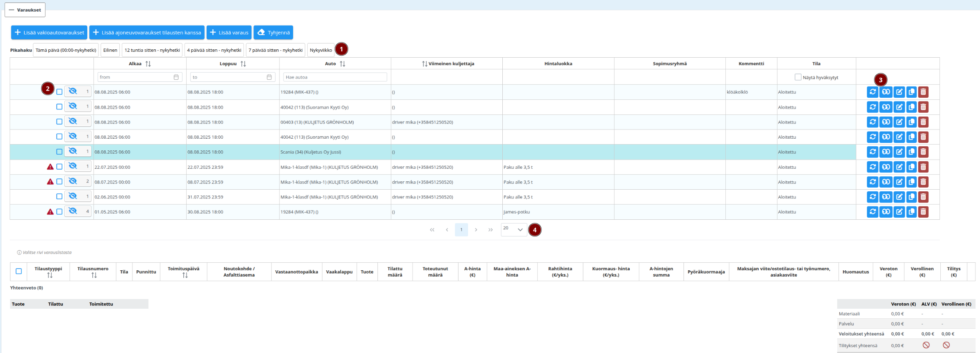Click trash delete icon for 22.07.2025 reservation

(x=923, y=167)
